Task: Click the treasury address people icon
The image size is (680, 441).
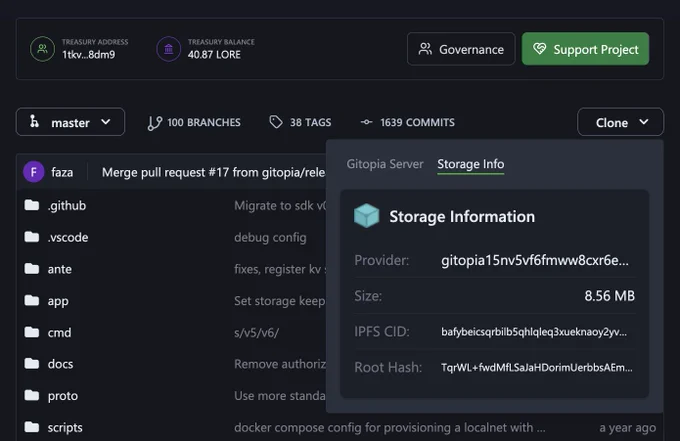Action: tap(42, 49)
